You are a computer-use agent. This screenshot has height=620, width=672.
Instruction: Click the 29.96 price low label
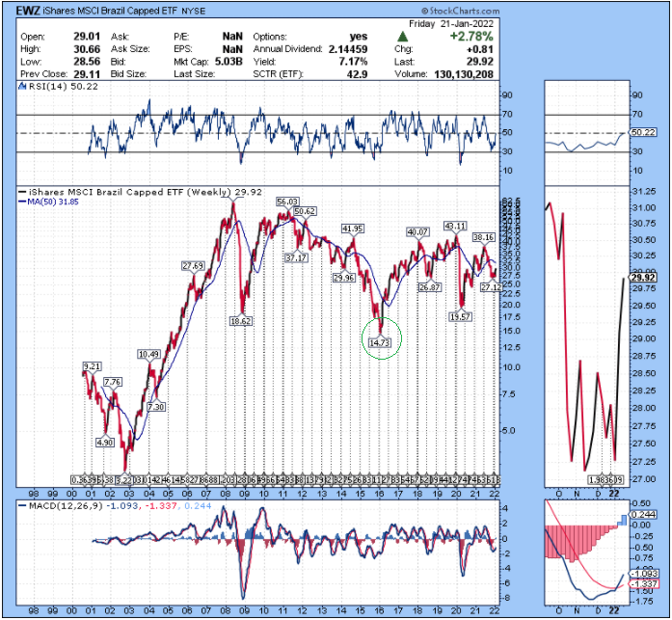(x=344, y=278)
